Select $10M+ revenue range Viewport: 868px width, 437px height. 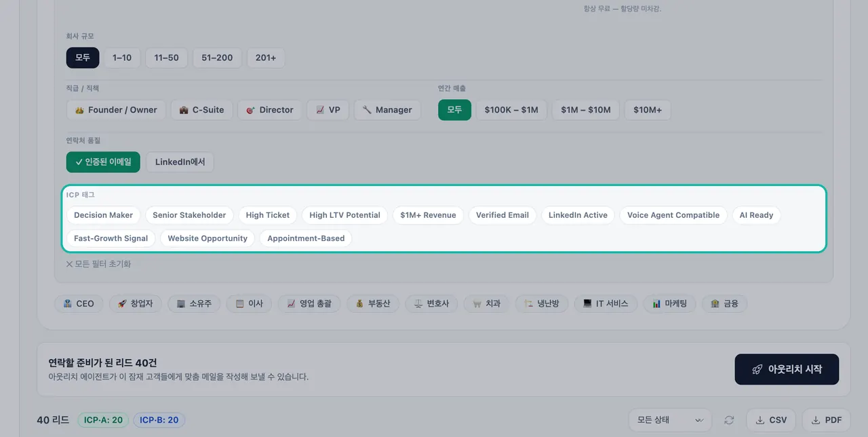pos(648,110)
